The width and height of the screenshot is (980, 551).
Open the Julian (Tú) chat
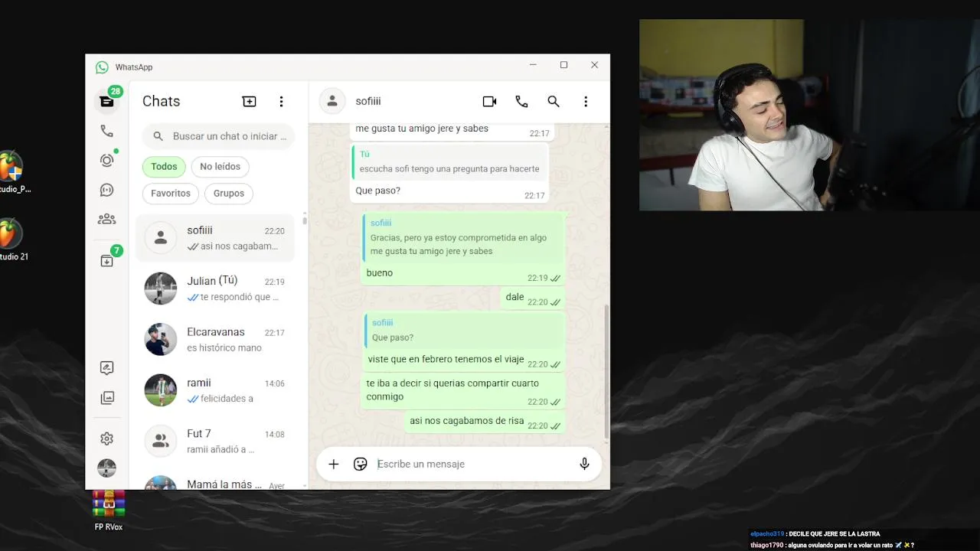(215, 289)
